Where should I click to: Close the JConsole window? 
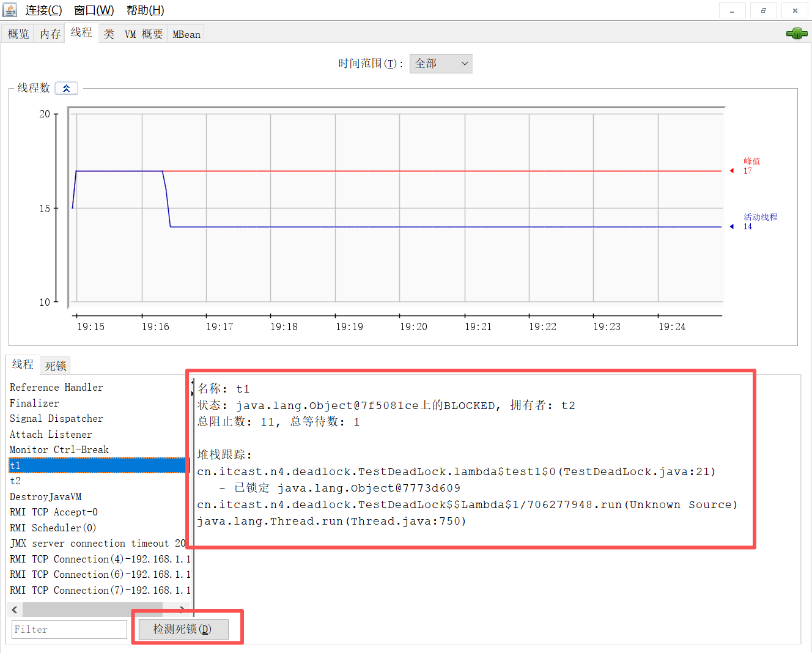click(795, 10)
